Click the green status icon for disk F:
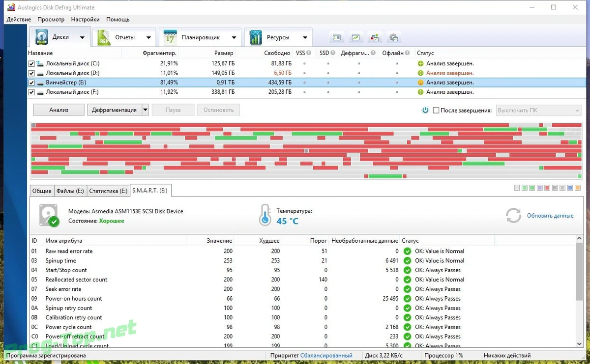 (420, 92)
